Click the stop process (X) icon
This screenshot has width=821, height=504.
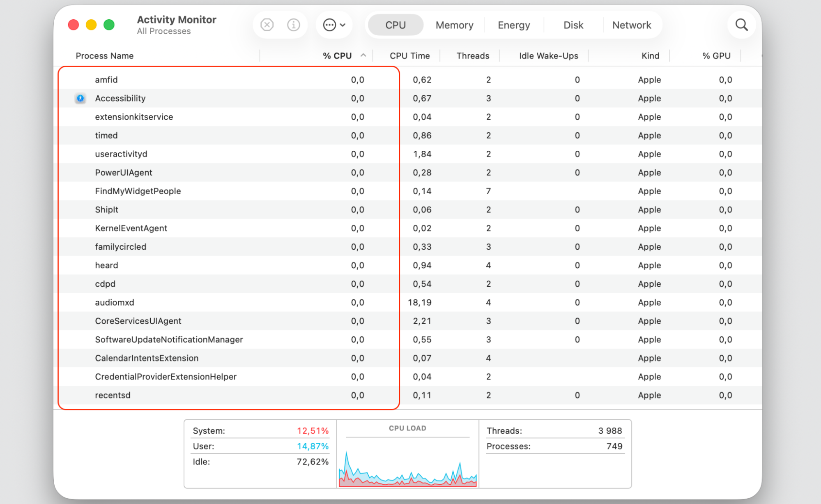pyautogui.click(x=267, y=25)
